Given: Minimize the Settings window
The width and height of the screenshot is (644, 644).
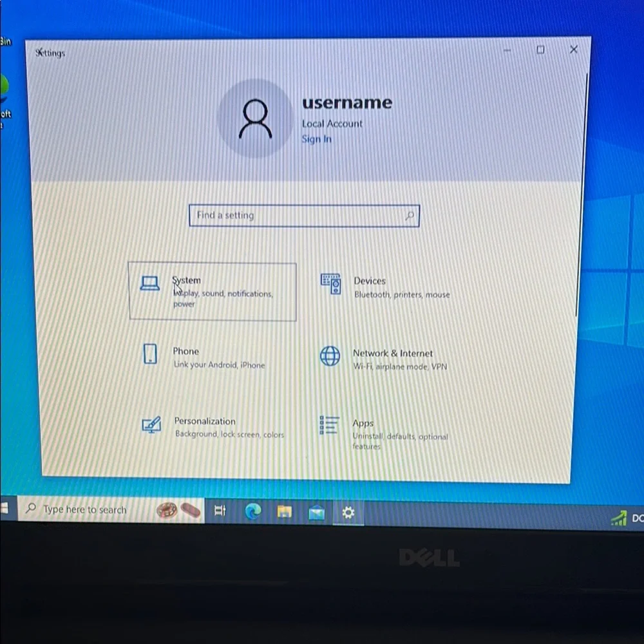Looking at the screenshot, I should (x=507, y=50).
